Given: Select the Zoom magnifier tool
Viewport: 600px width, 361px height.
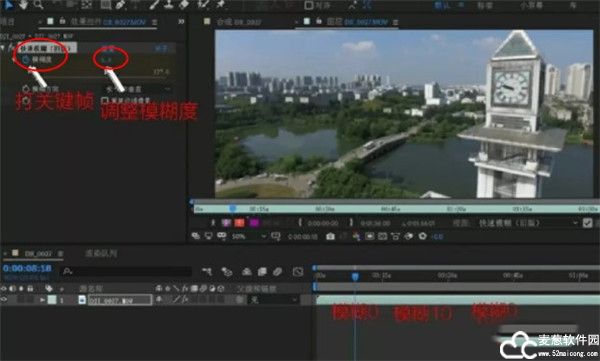Looking at the screenshot, I should pyautogui.click(x=39, y=4).
